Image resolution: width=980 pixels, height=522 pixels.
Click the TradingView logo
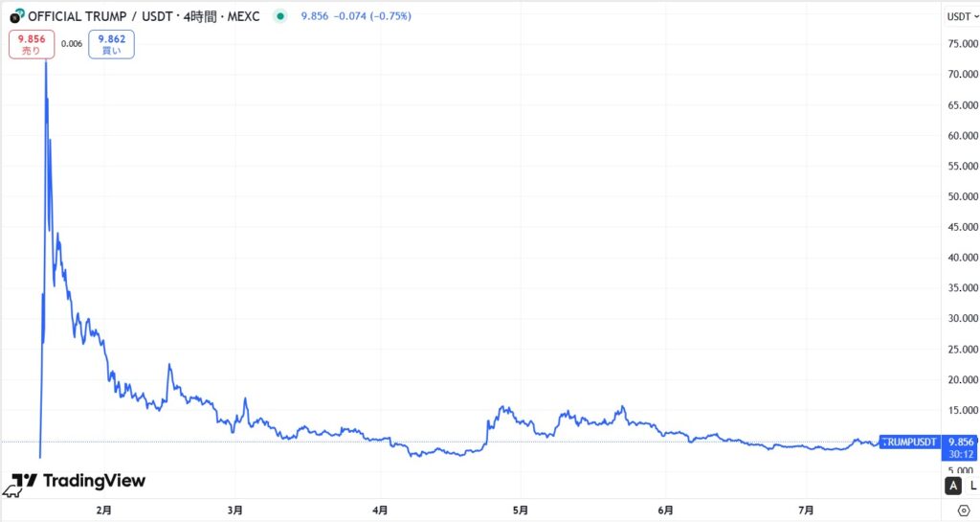[78, 481]
